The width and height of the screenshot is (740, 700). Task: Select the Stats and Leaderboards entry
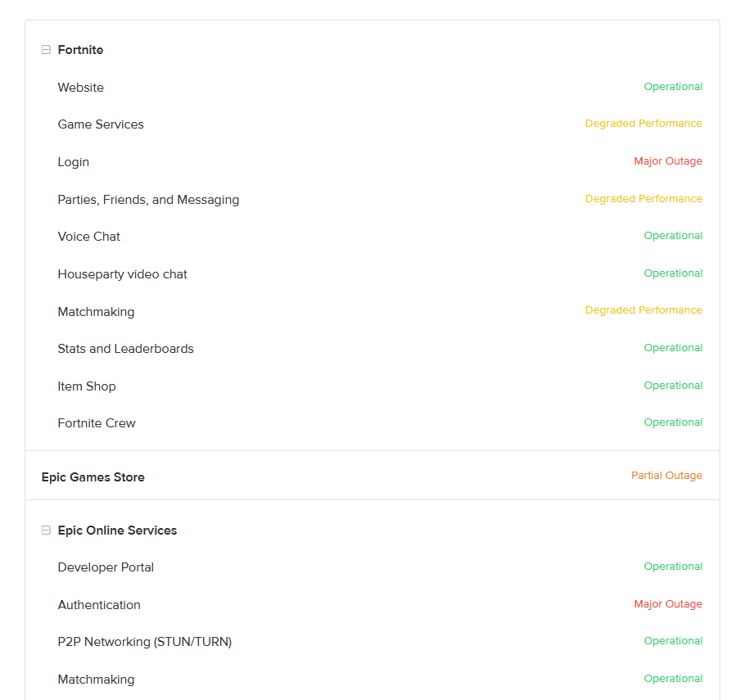pyautogui.click(x=126, y=349)
